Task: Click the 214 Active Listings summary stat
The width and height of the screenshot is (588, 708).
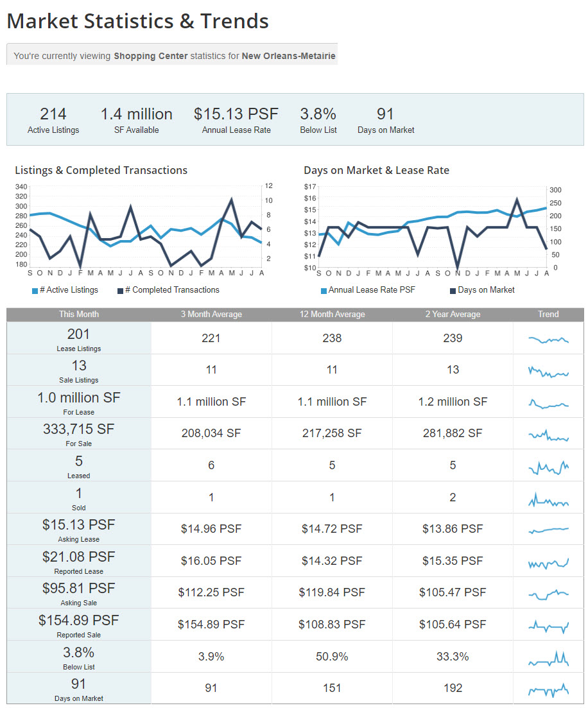Action: pyautogui.click(x=53, y=120)
